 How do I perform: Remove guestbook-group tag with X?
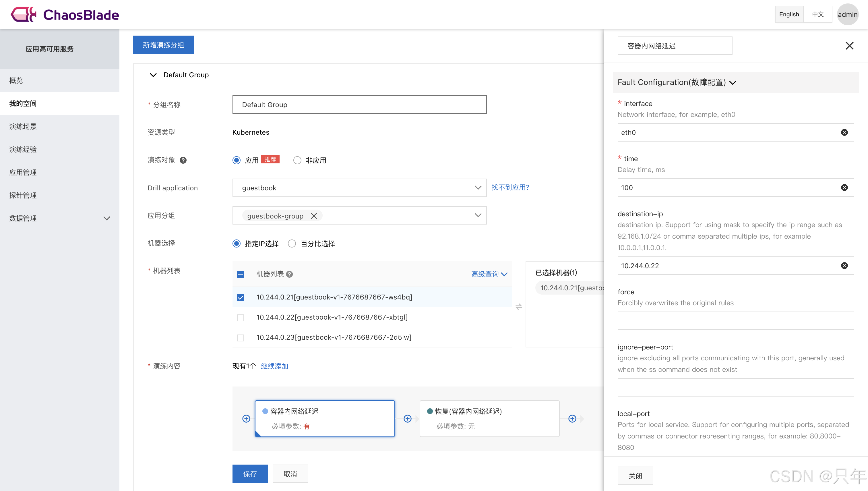[x=314, y=216]
